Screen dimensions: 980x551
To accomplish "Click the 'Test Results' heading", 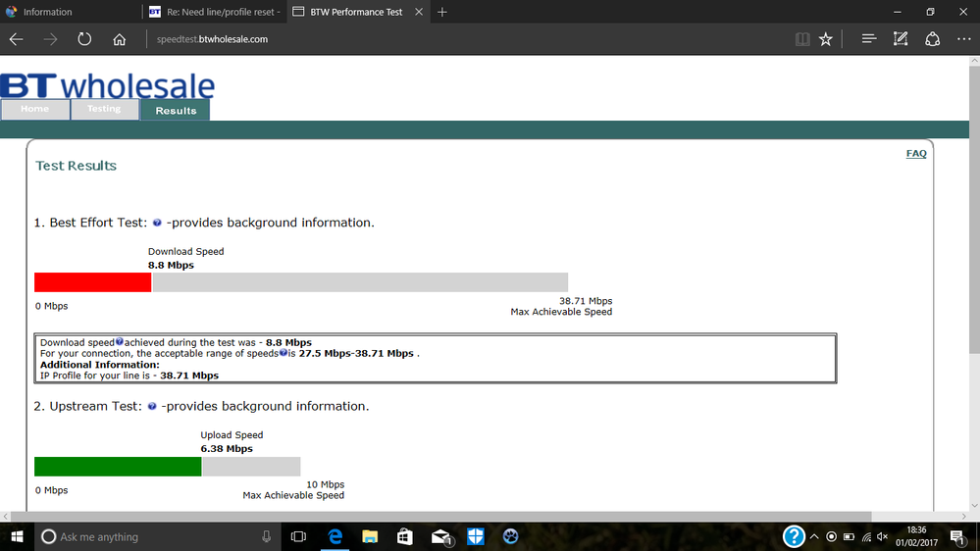I will [76, 166].
